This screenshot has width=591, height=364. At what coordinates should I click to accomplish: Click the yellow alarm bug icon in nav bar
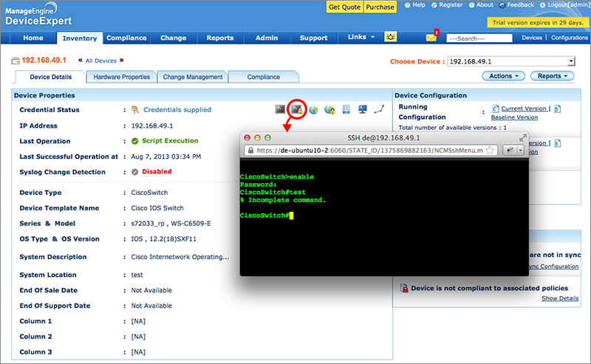pos(391,37)
